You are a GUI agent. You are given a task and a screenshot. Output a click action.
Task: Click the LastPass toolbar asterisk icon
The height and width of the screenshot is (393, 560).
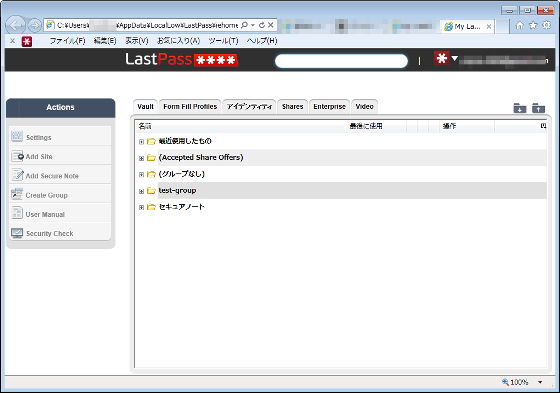click(27, 41)
